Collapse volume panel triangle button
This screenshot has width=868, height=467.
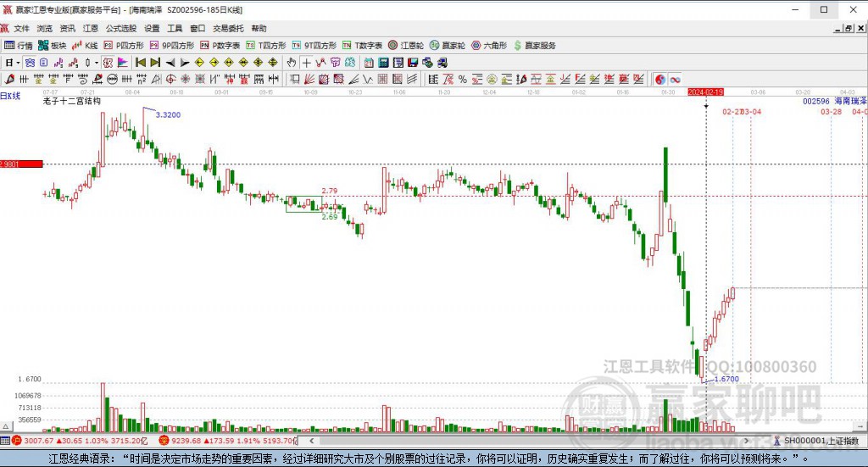(6, 426)
